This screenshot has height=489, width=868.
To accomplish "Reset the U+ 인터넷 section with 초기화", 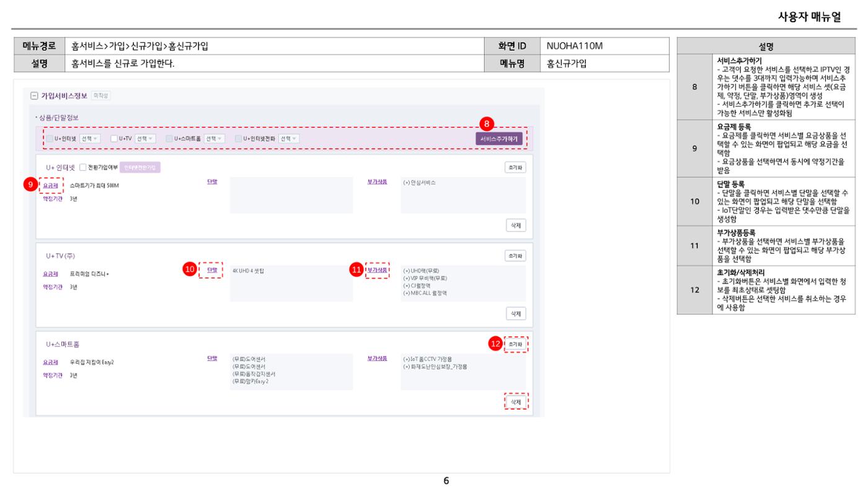I will [x=515, y=168].
